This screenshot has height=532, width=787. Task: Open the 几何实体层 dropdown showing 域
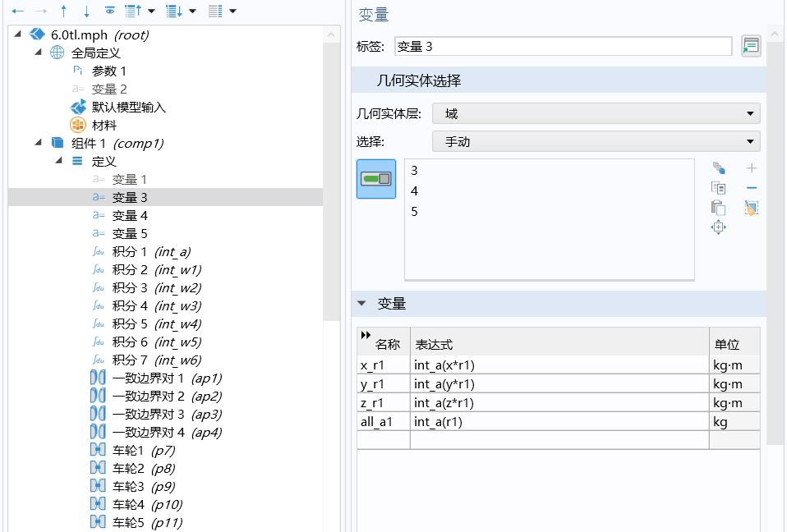[596, 114]
